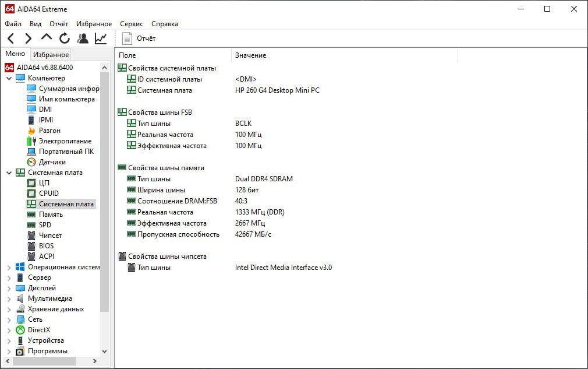Screen dimensions: 588x369
Task: Open the Датчики gauge icon
Action: 31,162
